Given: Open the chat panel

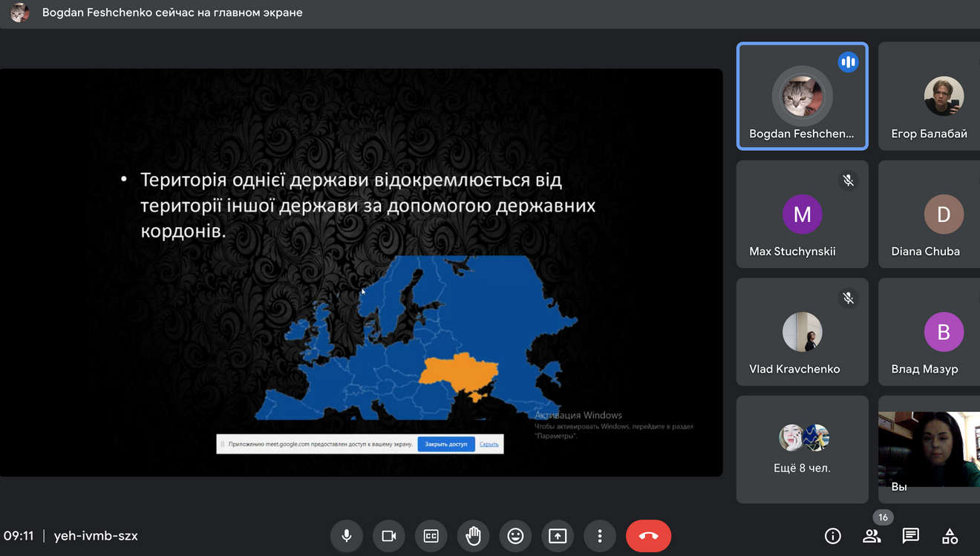Looking at the screenshot, I should click(910, 536).
